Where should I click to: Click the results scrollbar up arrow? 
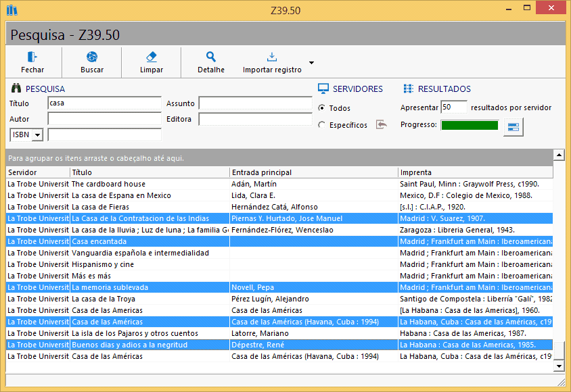[x=559, y=155]
